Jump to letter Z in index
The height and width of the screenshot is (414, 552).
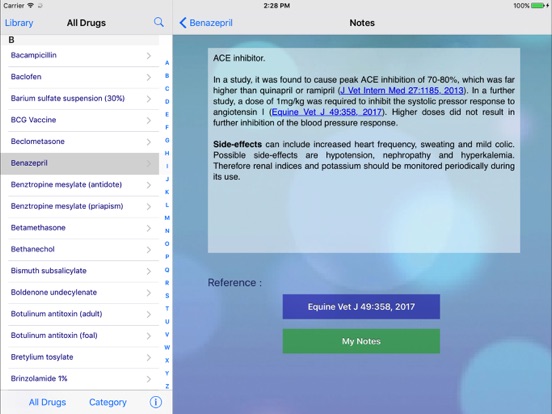167,386
